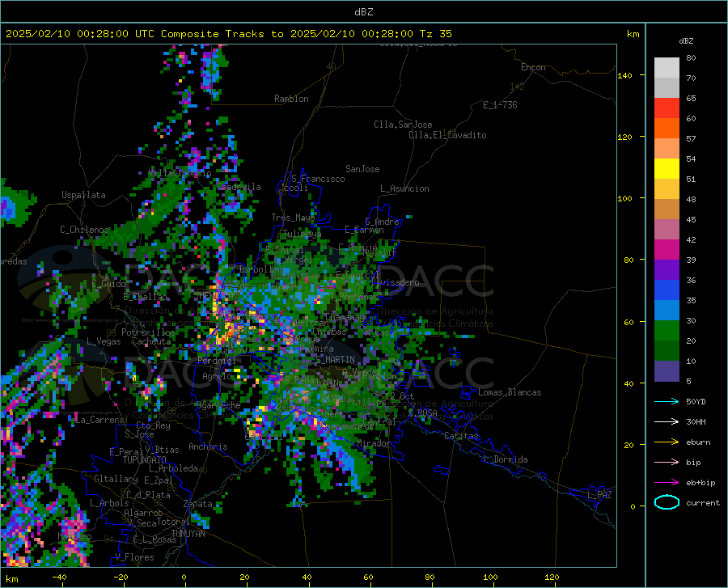The height and width of the screenshot is (588, 728).
Task: Click the 'C_Chilenos' label
Action: pos(84,230)
